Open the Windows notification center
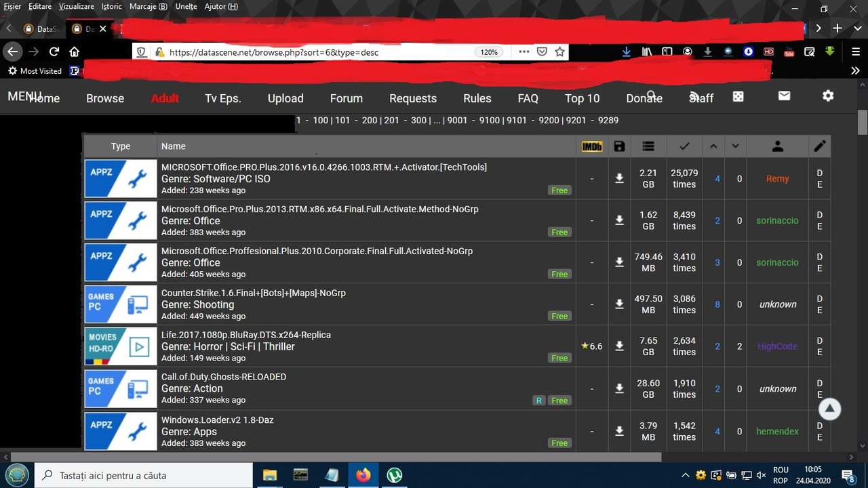This screenshot has height=488, width=868. click(848, 475)
